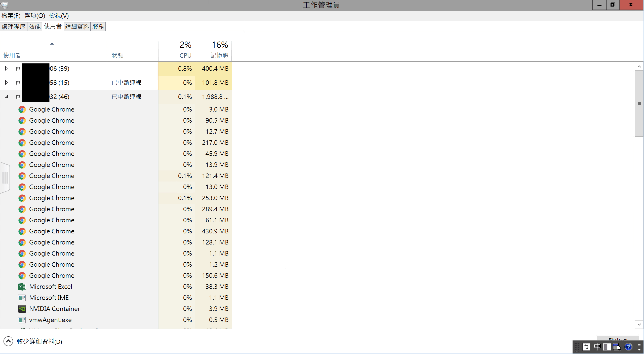Click the Microsoft Excel process icon
Viewport: 644px width, 354px height.
click(x=22, y=287)
